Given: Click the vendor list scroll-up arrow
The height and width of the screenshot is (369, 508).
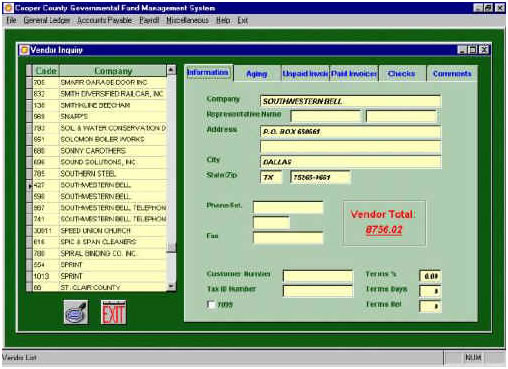Looking at the screenshot, I should 171,70.
